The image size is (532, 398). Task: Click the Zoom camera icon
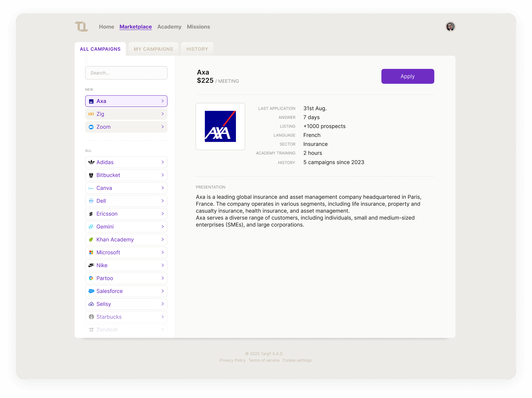tap(91, 127)
